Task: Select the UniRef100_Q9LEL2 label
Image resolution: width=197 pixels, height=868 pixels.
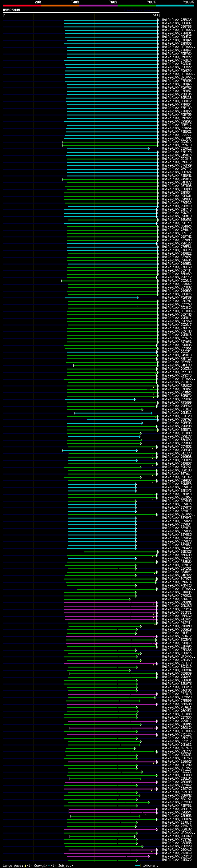Action: [x=177, y=413]
